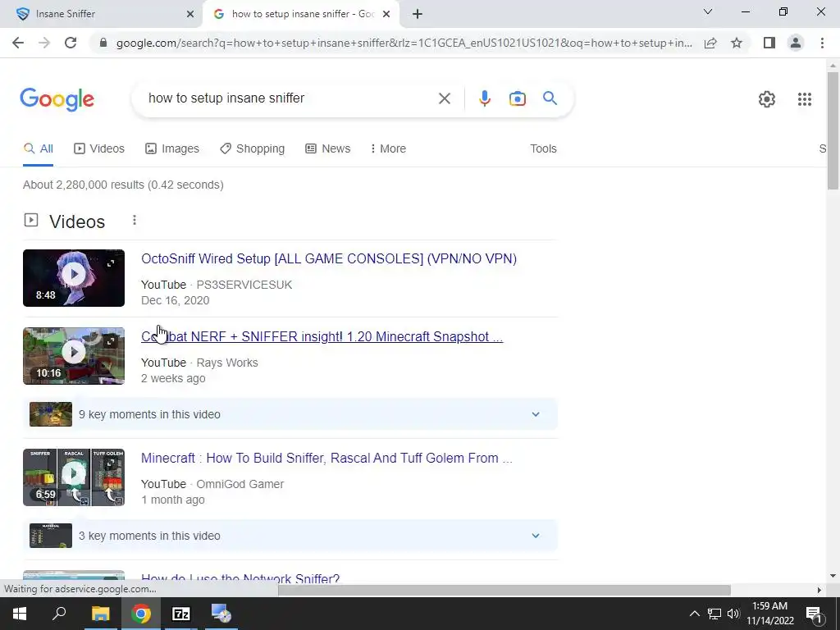Open the Tools search options

tap(543, 149)
